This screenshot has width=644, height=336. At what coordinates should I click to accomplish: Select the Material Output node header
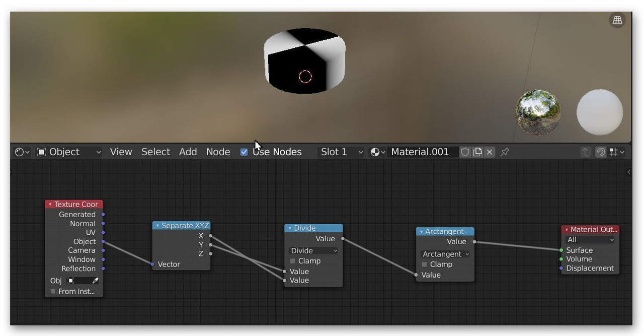590,229
